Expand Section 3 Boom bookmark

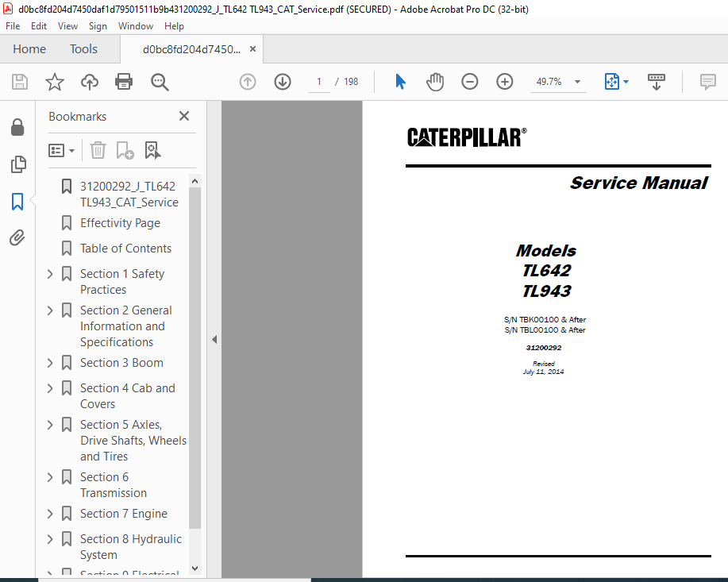tap(50, 363)
